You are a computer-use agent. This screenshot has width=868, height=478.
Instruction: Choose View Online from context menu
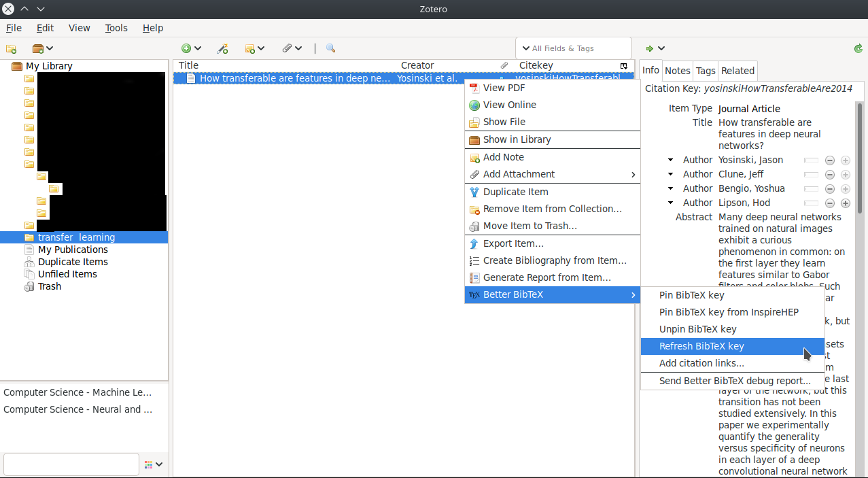point(553,105)
